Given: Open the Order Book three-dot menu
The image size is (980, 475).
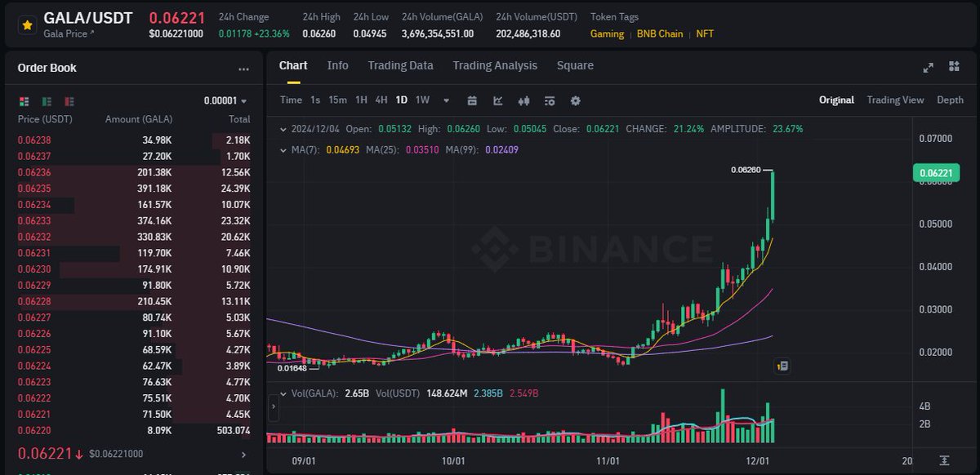Looking at the screenshot, I should (243, 70).
